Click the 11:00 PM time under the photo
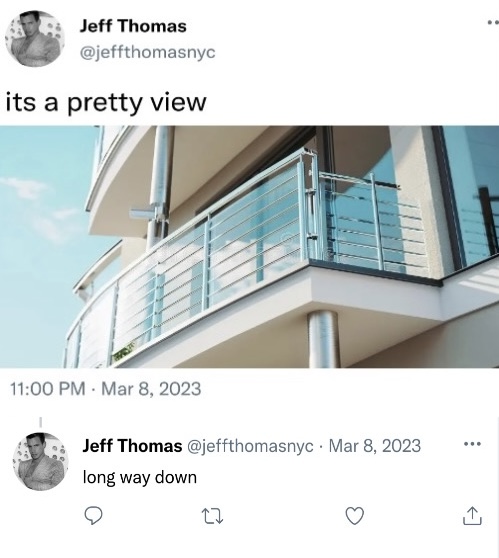This screenshot has width=499, height=558. coord(48,389)
